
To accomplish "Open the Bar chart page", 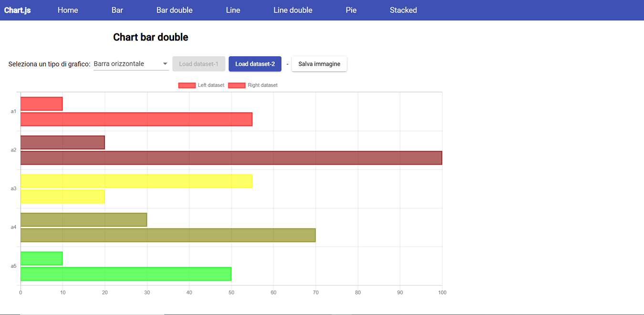I will pyautogui.click(x=117, y=10).
